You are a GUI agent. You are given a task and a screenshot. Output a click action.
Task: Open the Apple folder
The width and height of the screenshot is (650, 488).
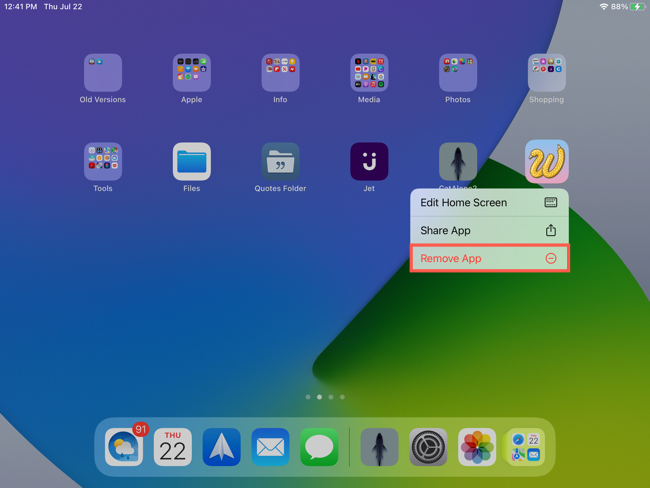[192, 73]
